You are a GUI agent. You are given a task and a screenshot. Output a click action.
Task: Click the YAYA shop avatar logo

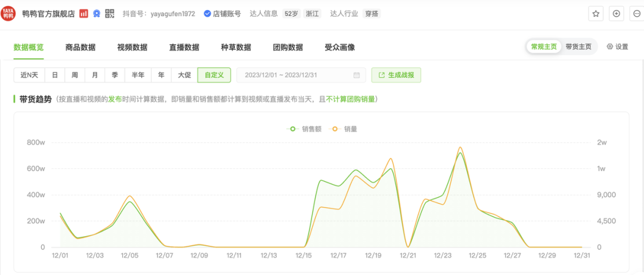pos(9,13)
